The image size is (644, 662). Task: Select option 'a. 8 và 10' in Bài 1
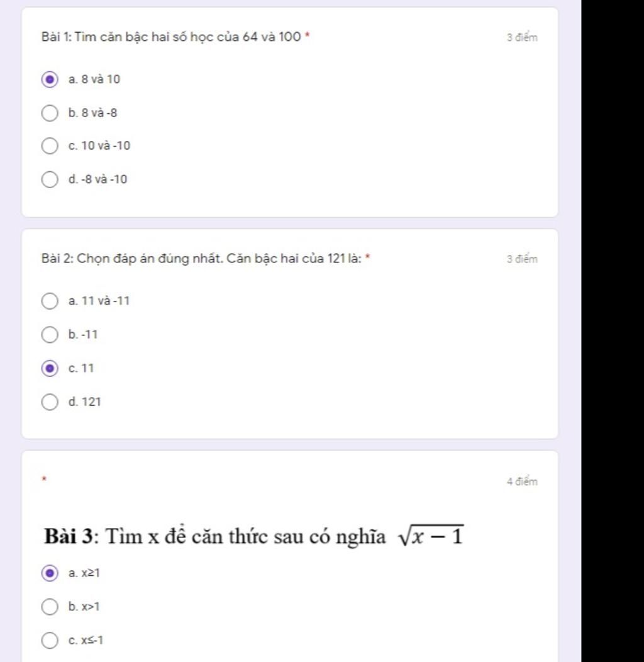tap(50, 80)
